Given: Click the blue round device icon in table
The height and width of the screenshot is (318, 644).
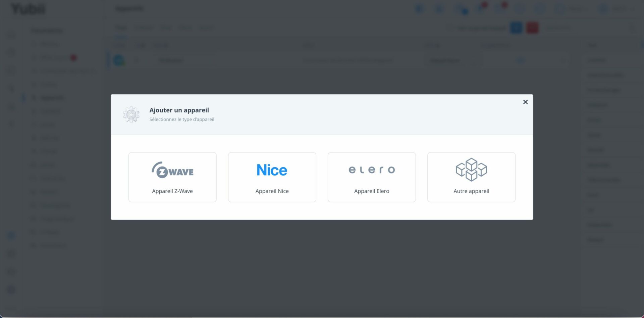Looking at the screenshot, I should pos(119,60).
